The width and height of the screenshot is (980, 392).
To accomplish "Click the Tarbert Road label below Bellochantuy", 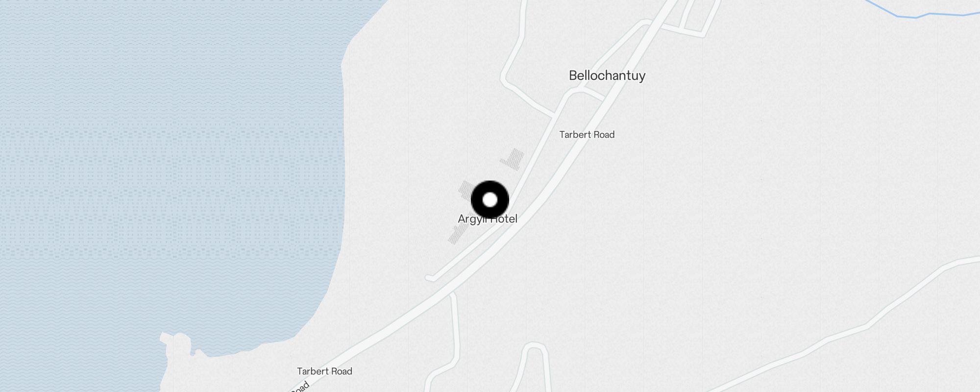I will 587,135.
